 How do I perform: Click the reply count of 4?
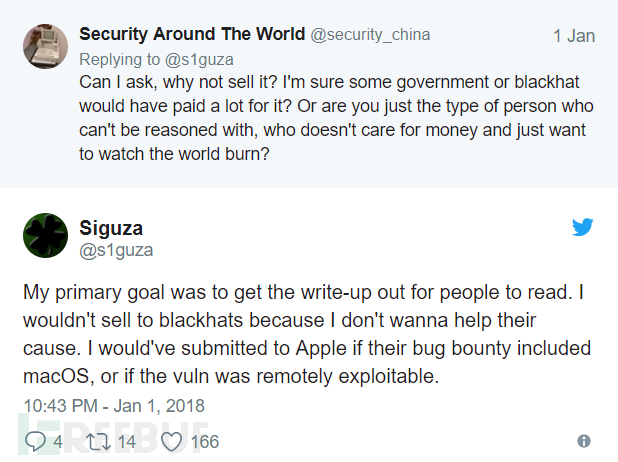58,441
